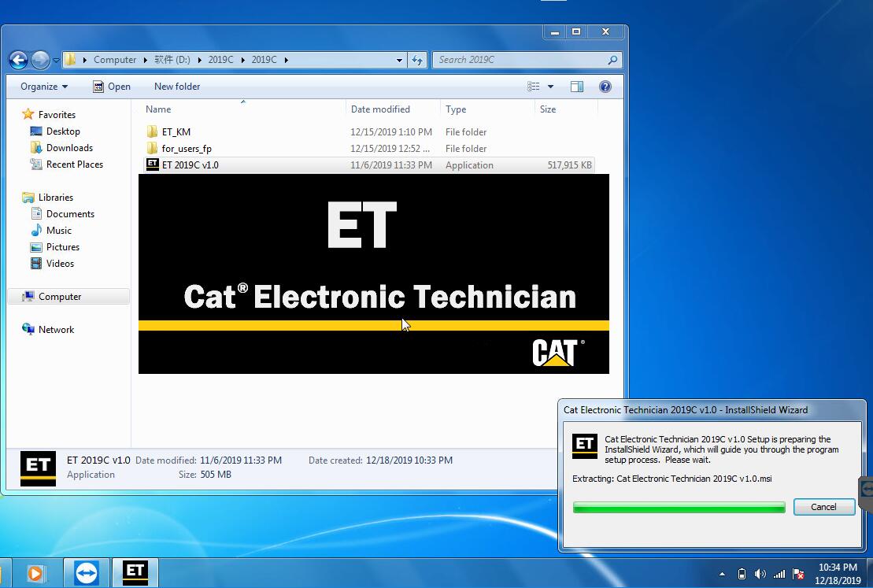Click ET application icon in file list
The width and height of the screenshot is (873, 588).
tap(152, 165)
